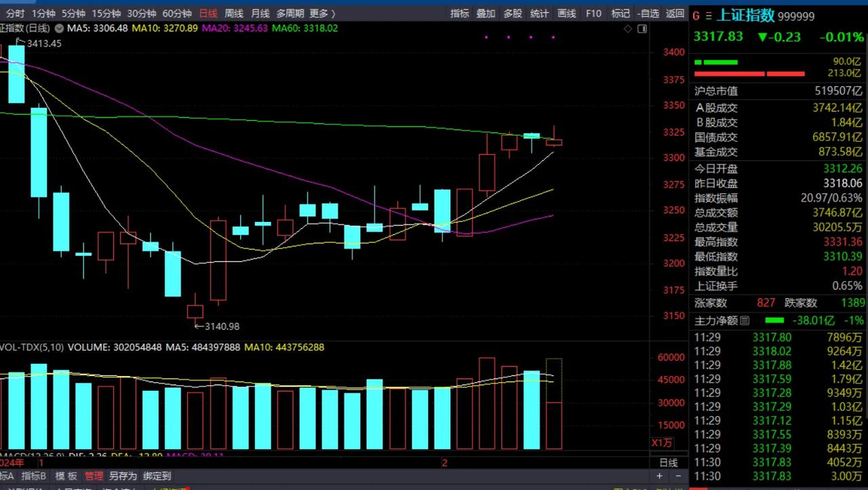Open the 指标 indicator menu

[460, 14]
